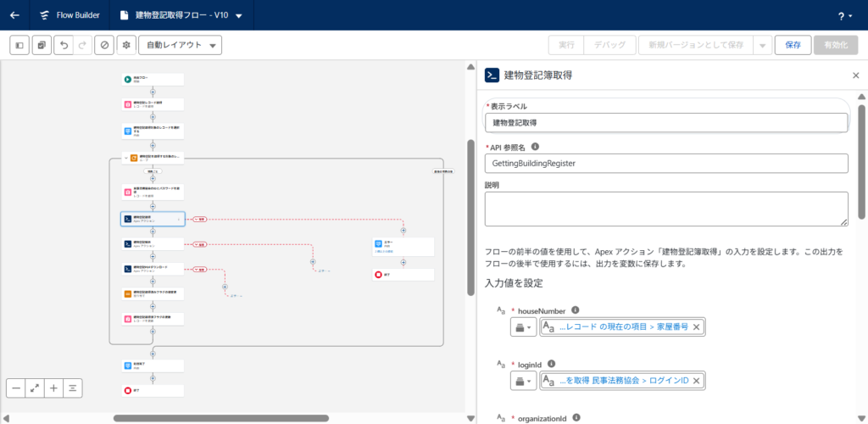The image size is (868, 424).
Task: Collapse the loop using its chevron
Action: 126,159
